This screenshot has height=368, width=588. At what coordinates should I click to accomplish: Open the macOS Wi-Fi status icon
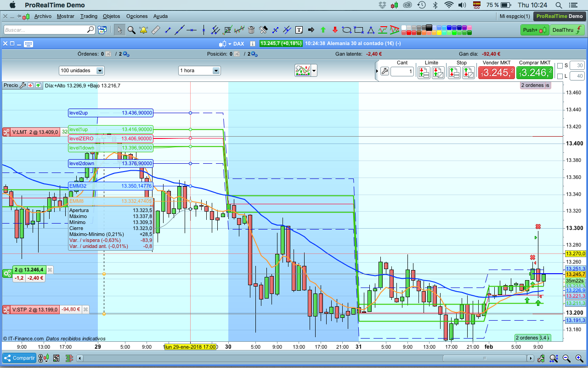449,5
